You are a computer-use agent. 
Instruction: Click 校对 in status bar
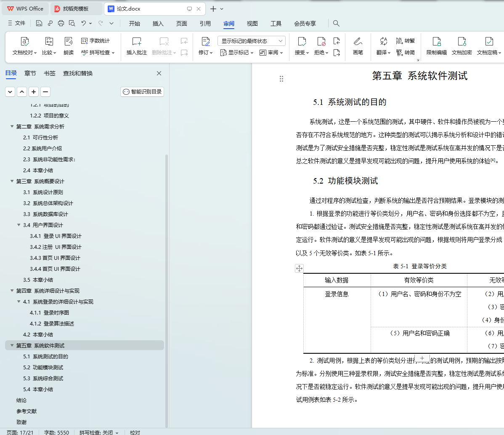click(x=135, y=432)
